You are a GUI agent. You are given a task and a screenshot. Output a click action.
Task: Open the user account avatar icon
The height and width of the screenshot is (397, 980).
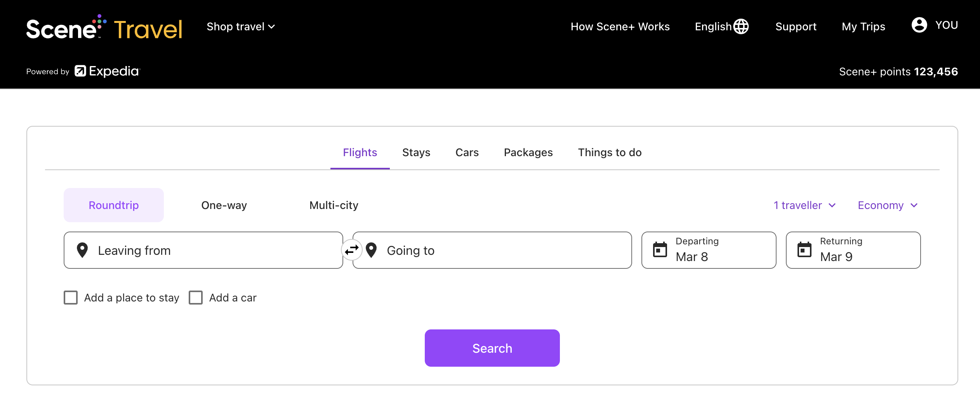[919, 25]
